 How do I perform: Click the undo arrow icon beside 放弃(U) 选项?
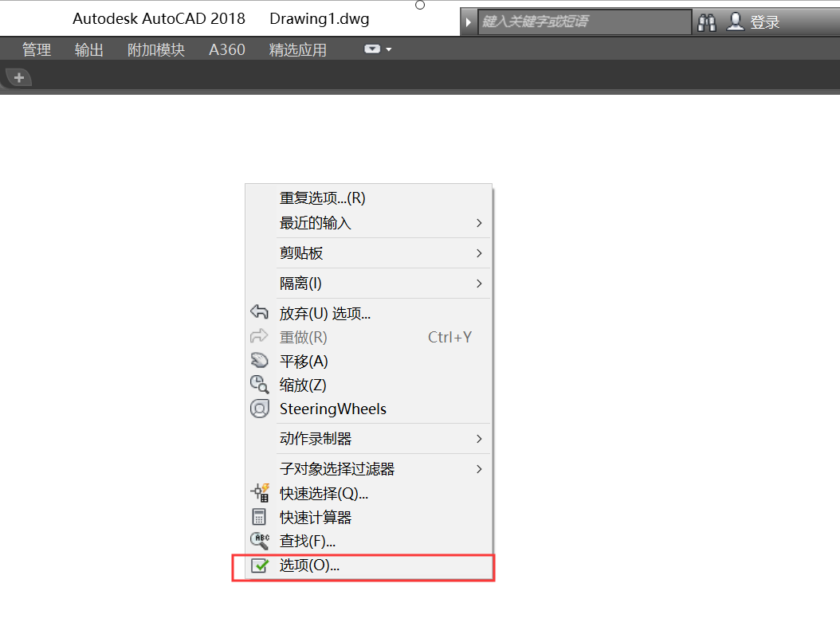click(x=259, y=311)
